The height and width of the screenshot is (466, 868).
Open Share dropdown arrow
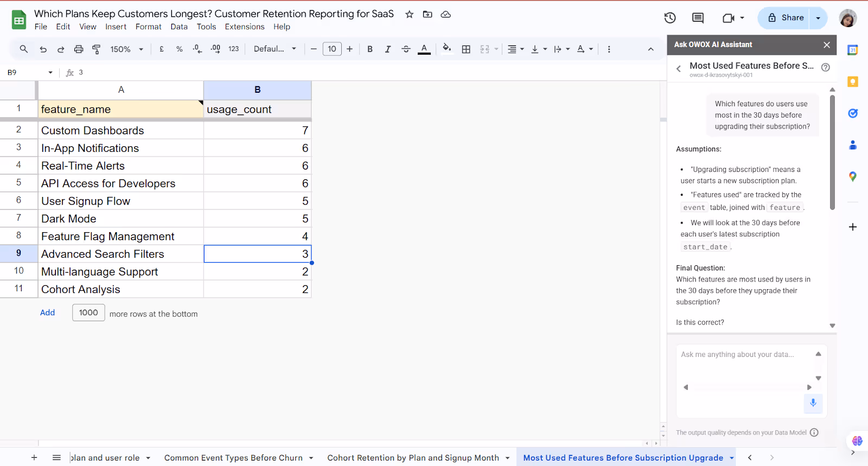[x=818, y=18]
